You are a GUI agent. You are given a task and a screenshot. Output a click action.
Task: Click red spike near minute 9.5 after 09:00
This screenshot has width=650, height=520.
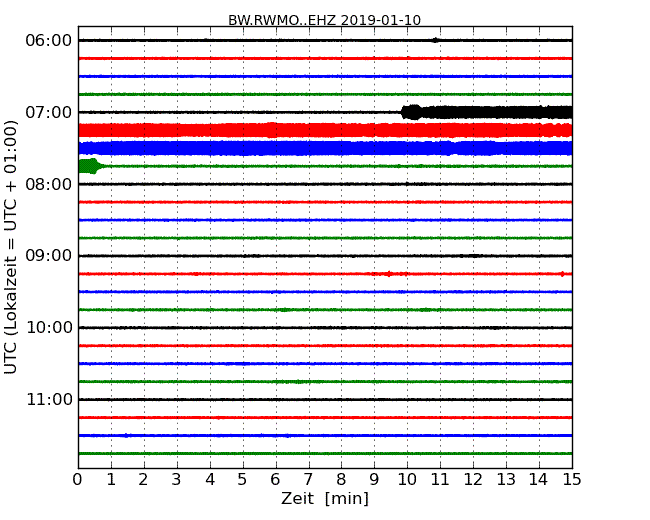pos(389,274)
